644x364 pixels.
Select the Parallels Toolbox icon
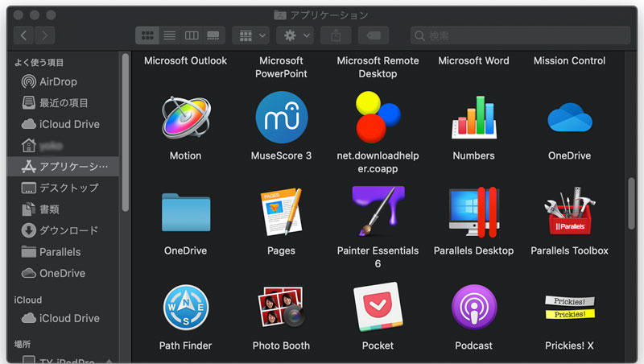coord(570,211)
